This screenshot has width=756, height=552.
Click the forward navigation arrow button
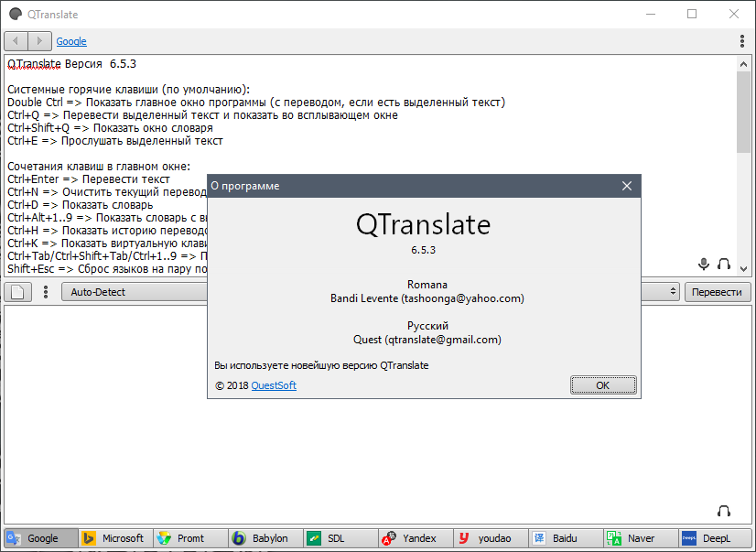[x=39, y=41]
